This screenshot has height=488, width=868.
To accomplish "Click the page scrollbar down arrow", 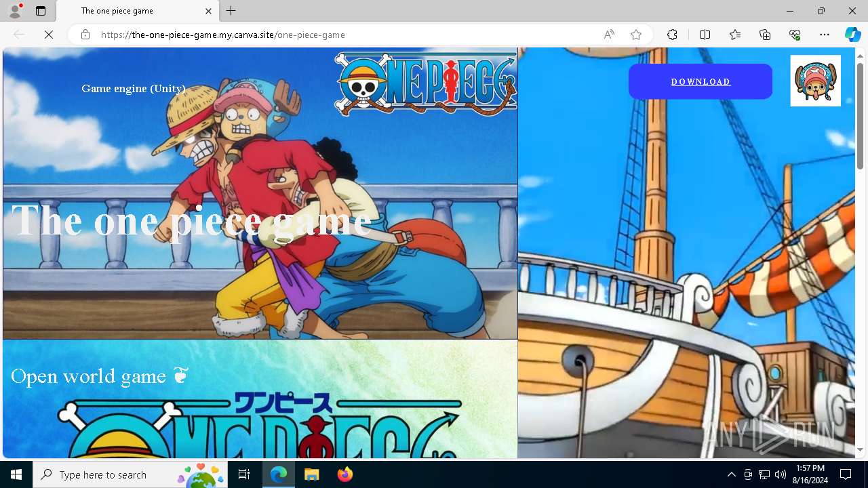I will coord(860,449).
